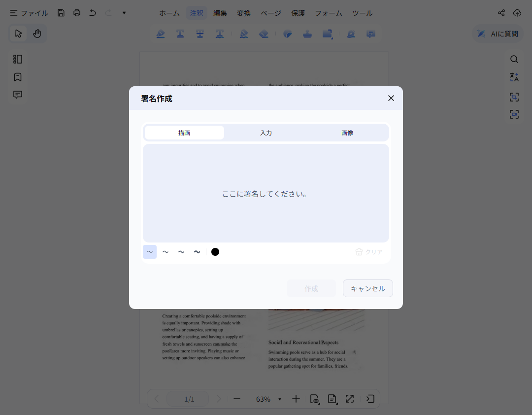Expand the dropdown arrow beside the redo button
The height and width of the screenshot is (415, 532).
(124, 12)
